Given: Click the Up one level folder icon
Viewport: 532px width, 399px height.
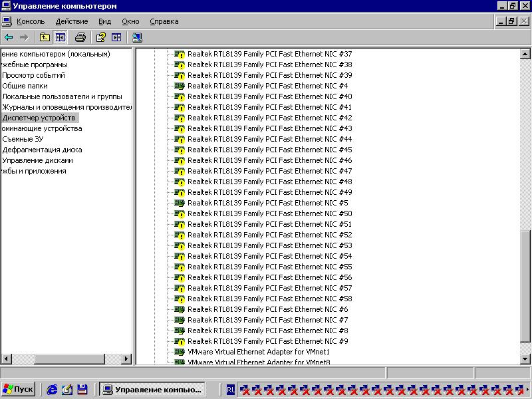Looking at the screenshot, I should [45, 37].
